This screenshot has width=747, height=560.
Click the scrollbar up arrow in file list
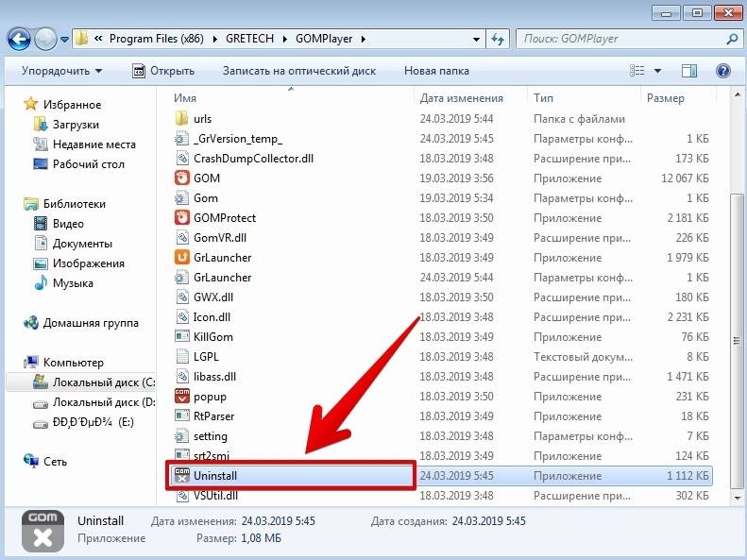[x=737, y=95]
